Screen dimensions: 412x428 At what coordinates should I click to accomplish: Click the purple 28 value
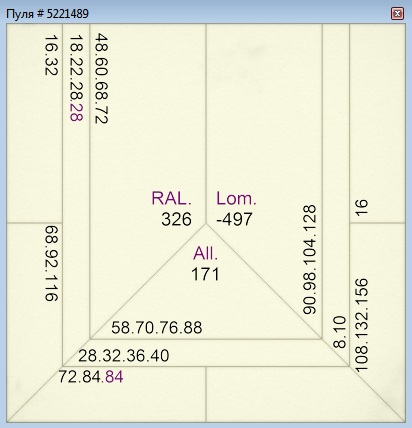click(76, 112)
